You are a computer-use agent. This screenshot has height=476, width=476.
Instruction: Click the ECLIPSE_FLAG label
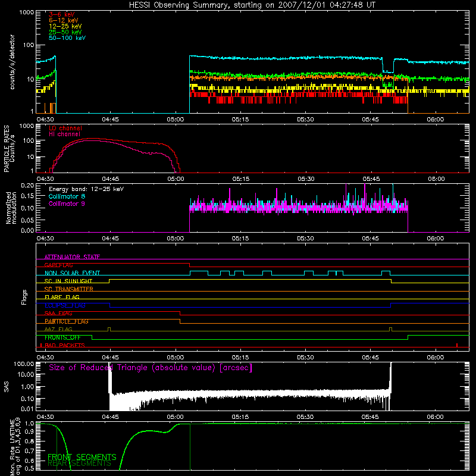point(65,305)
